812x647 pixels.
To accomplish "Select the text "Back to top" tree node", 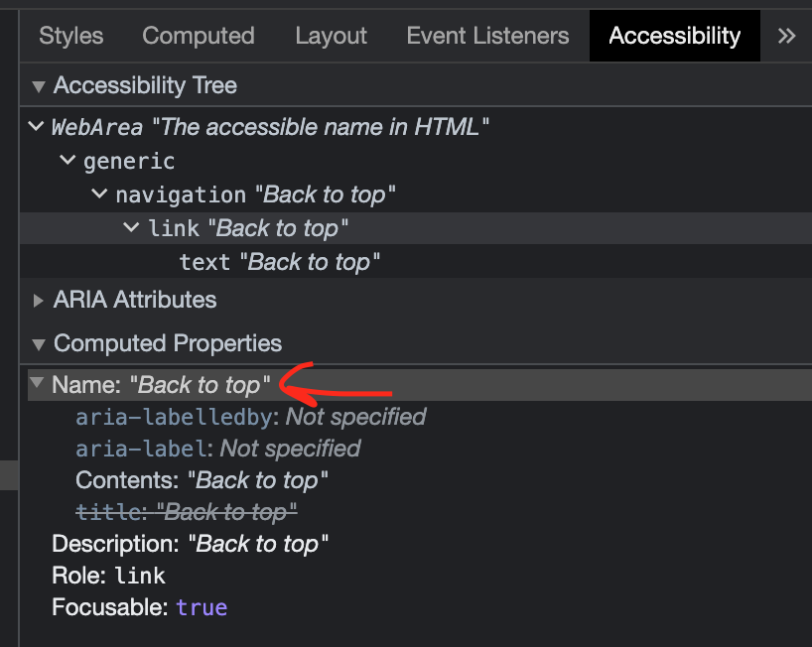I will pos(280,262).
